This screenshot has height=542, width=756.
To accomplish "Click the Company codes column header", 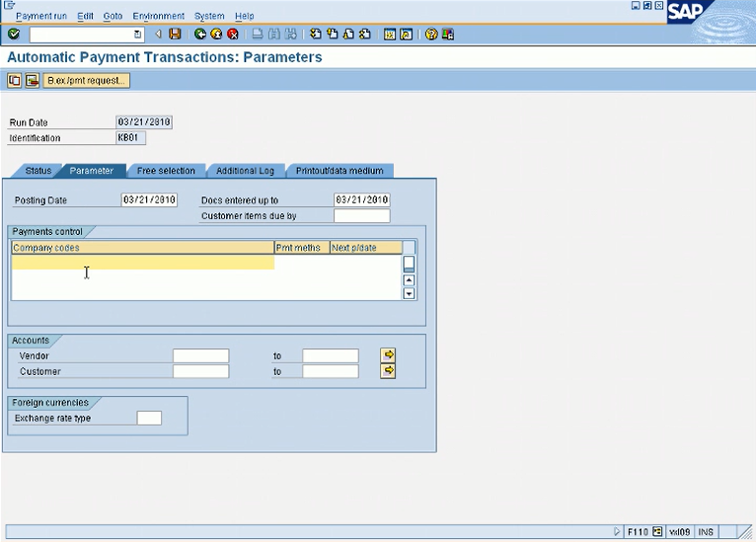I will coord(143,248).
